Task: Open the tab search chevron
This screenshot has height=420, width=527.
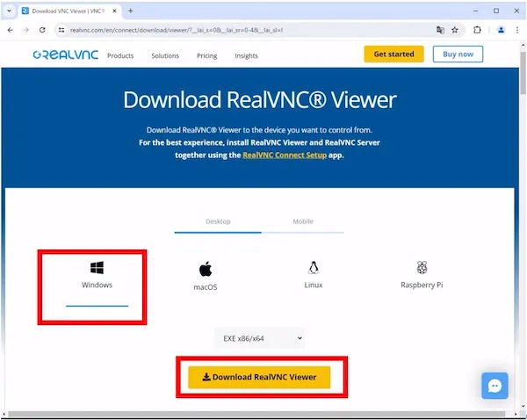Action: pyautogui.click(x=9, y=11)
